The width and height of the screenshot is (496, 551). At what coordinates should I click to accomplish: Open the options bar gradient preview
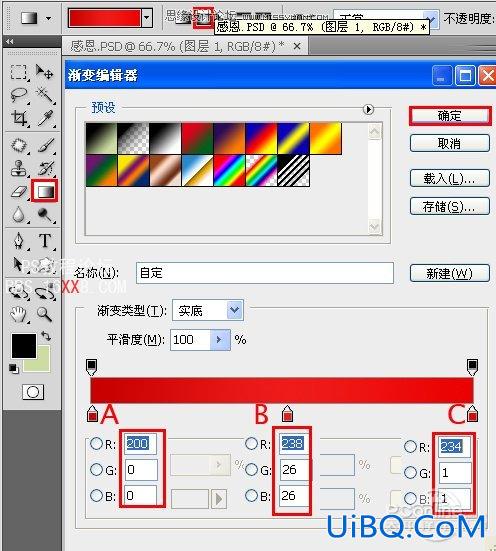tap(104, 18)
